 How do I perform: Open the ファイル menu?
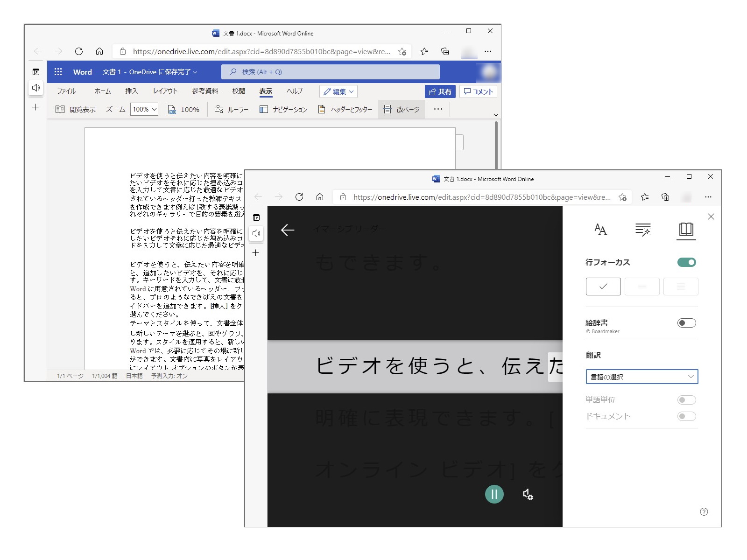(67, 91)
